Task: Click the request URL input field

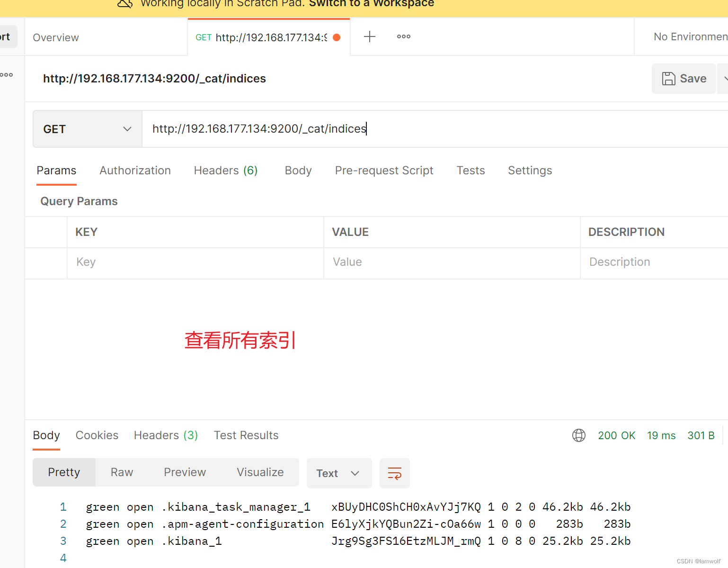Action: [435, 129]
